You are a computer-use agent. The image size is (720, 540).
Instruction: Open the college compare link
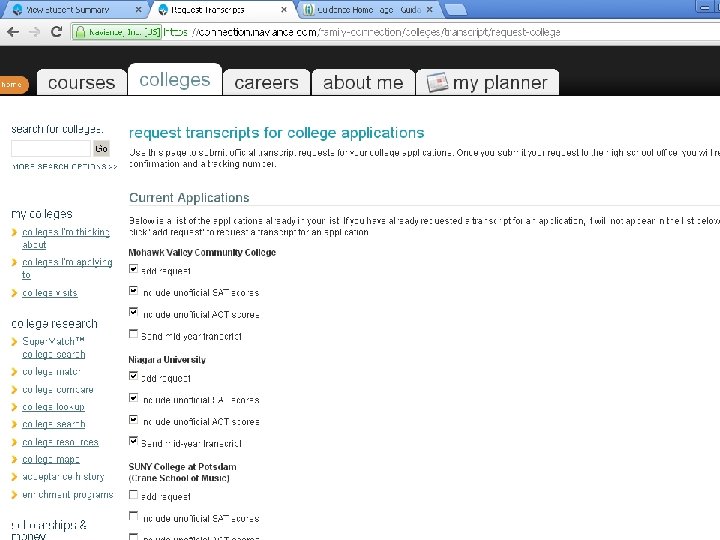point(58,389)
